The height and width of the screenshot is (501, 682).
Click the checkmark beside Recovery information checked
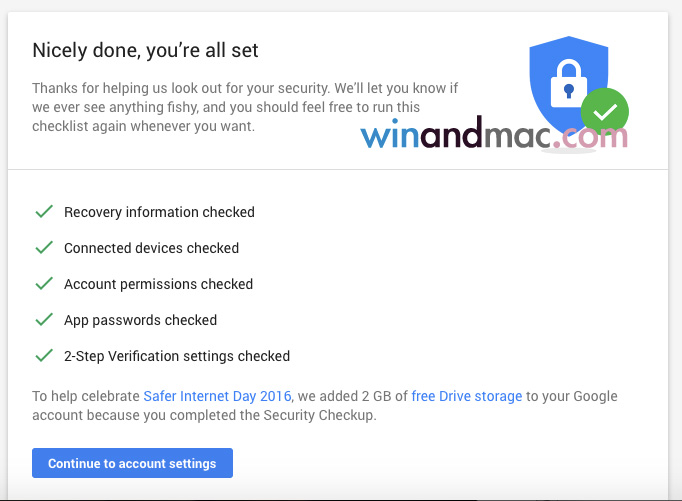[44, 212]
